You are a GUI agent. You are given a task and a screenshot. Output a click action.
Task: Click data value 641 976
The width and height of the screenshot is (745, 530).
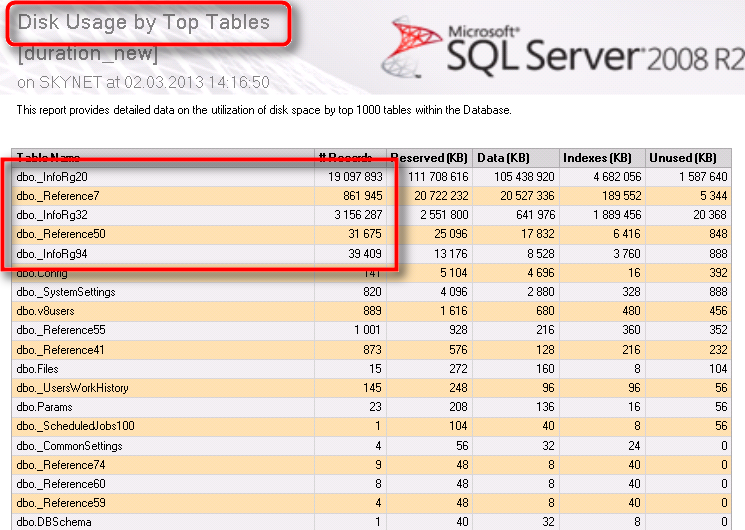click(x=535, y=215)
